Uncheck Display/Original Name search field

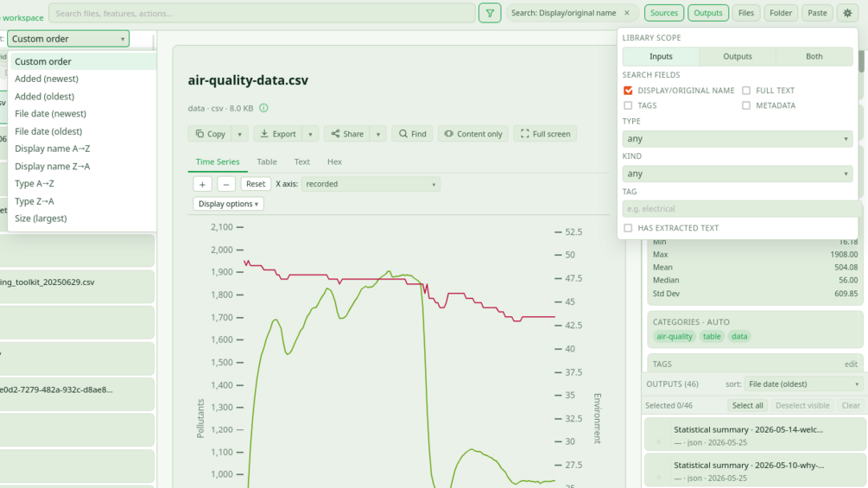coord(628,90)
